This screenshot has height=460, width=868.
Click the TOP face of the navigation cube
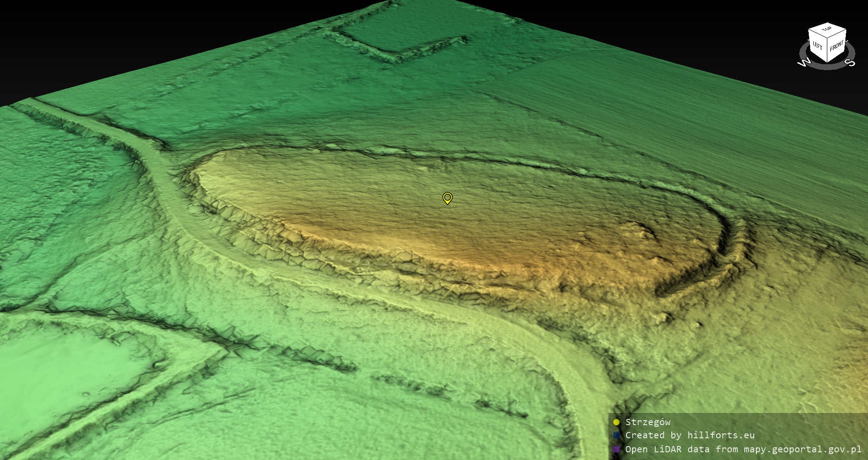[x=827, y=30]
